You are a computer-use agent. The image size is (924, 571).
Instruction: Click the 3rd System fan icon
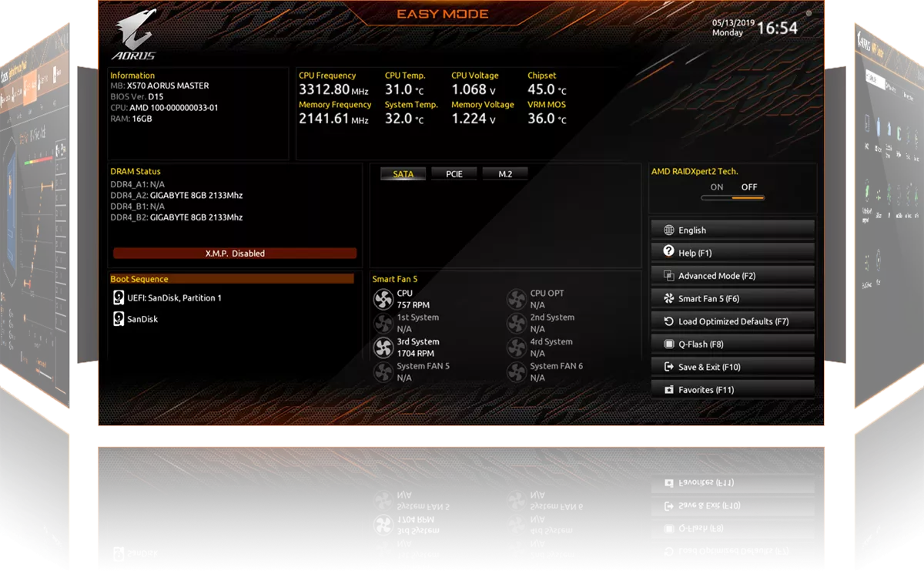point(383,348)
